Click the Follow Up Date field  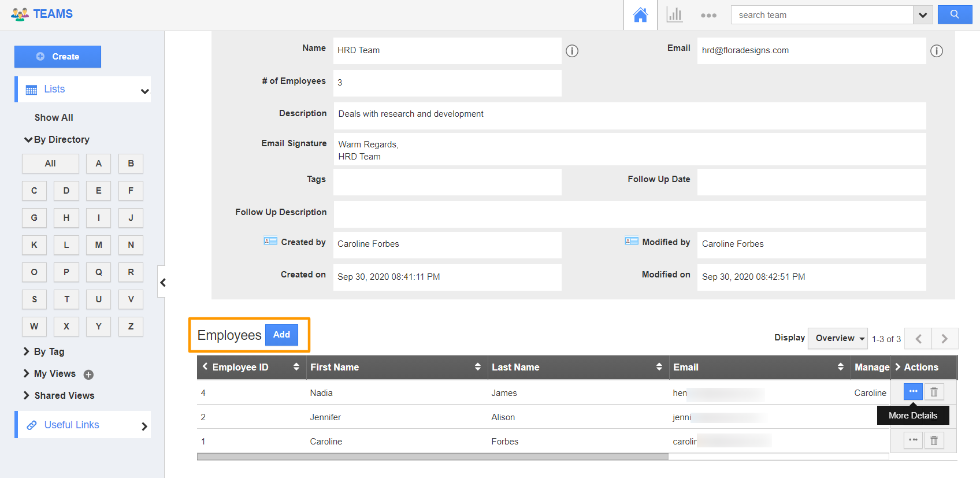tap(811, 182)
